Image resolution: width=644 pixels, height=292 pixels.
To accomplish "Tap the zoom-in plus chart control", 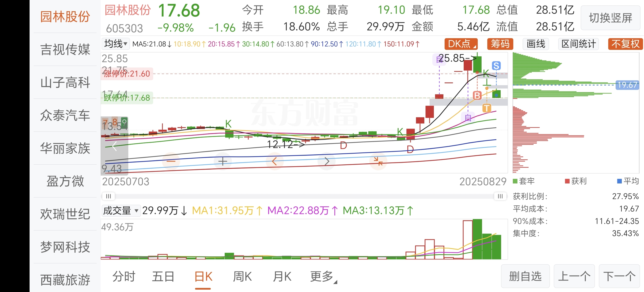I will (223, 161).
